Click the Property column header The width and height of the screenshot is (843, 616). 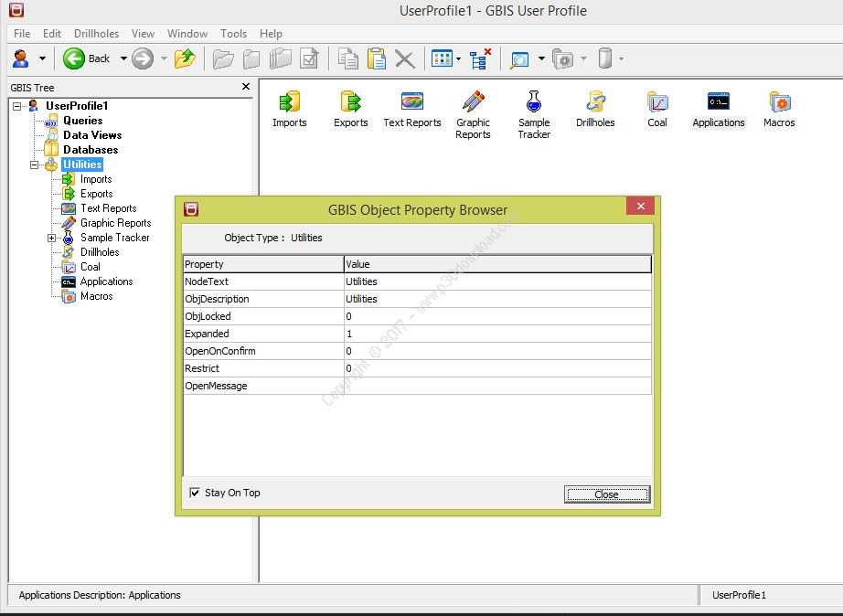click(x=263, y=264)
